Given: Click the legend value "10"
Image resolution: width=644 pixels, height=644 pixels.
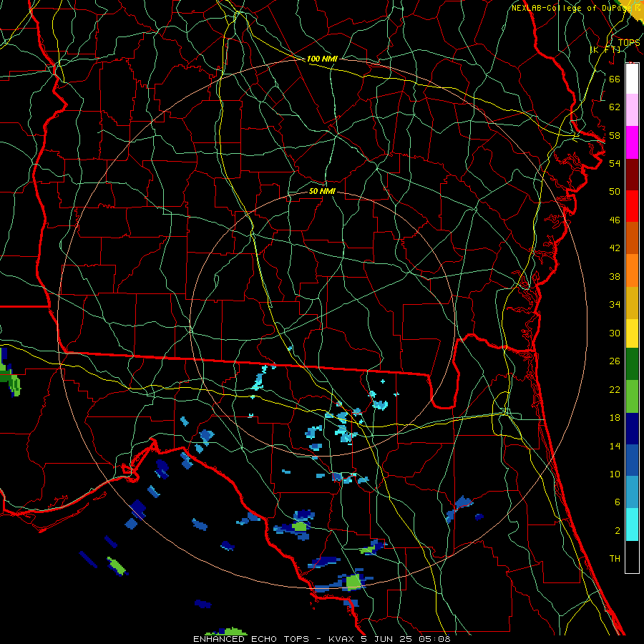Looking at the screenshot, I should 615,474.
